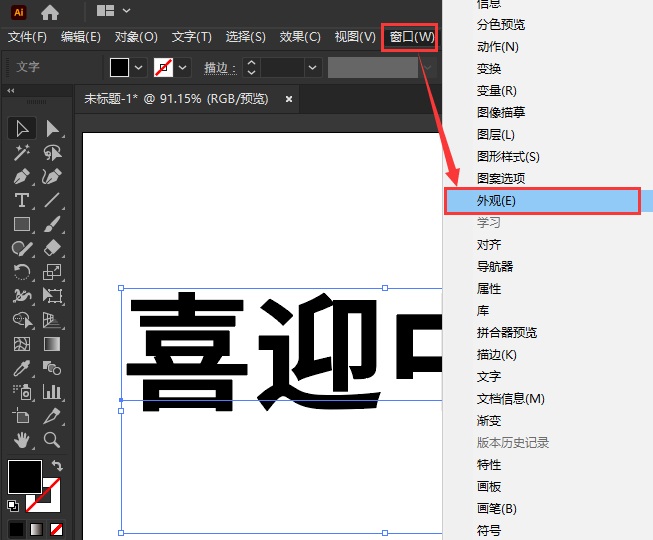Apply none mode button
Image resolution: width=653 pixels, height=540 pixels.
point(56,529)
